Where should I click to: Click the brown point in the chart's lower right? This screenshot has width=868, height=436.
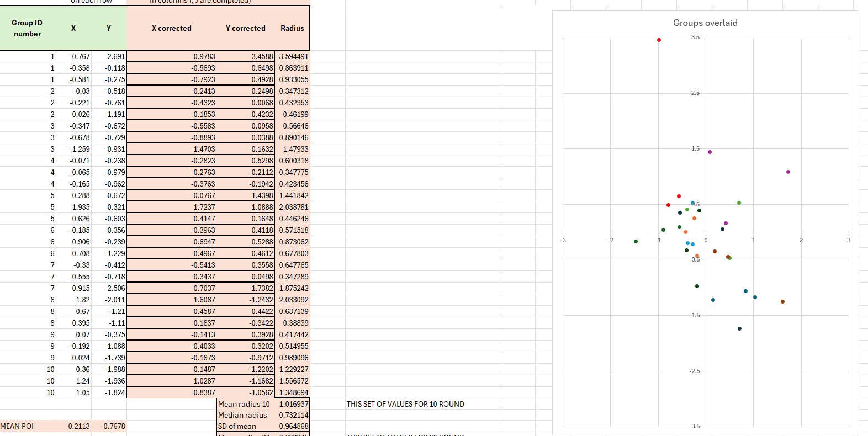pyautogui.click(x=782, y=301)
